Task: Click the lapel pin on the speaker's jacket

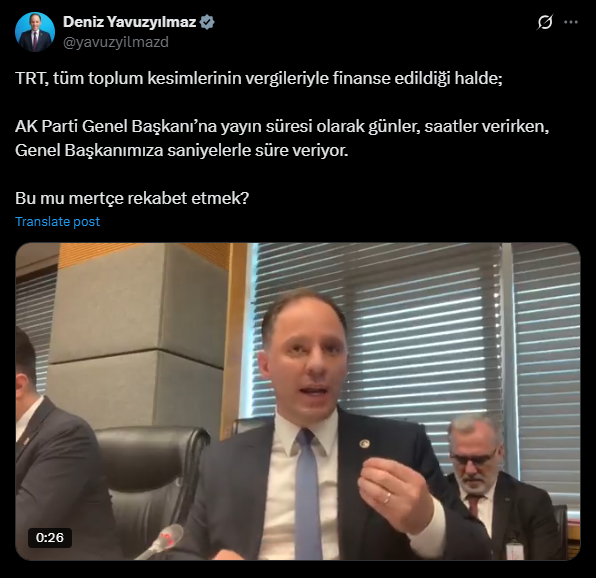Action: (x=364, y=444)
